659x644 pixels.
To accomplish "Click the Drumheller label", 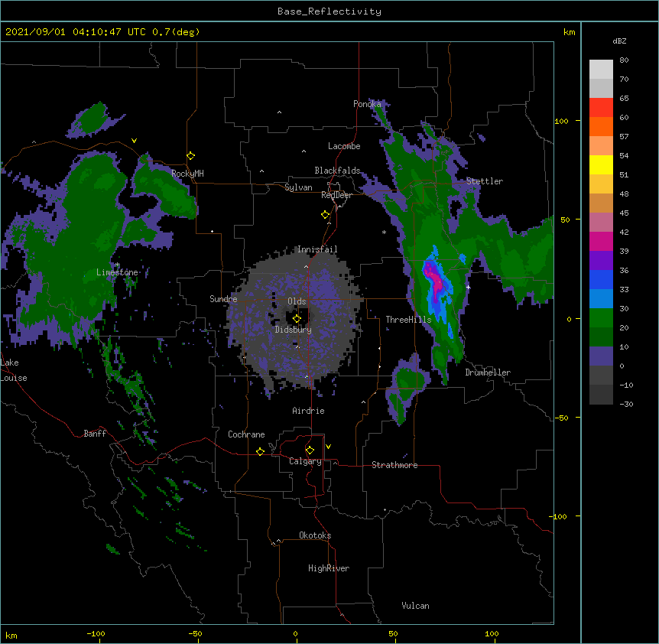I will coord(488,372).
